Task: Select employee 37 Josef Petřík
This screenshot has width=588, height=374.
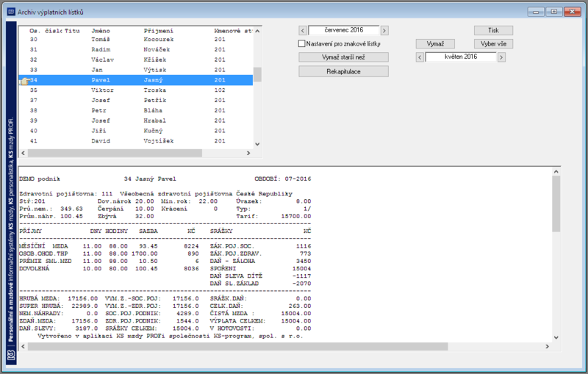Action: pos(136,100)
